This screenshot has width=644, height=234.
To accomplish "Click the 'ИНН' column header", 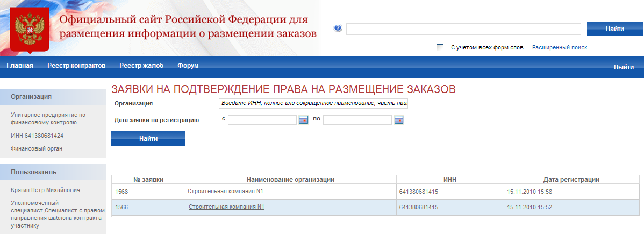I will (x=450, y=179).
